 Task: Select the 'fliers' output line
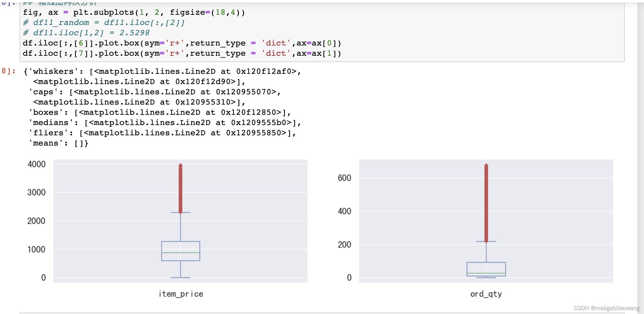[162, 133]
